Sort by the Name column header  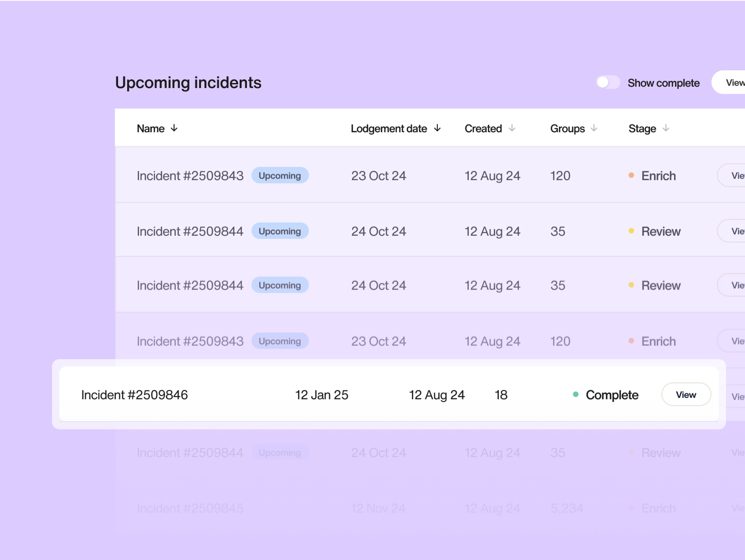tap(151, 129)
